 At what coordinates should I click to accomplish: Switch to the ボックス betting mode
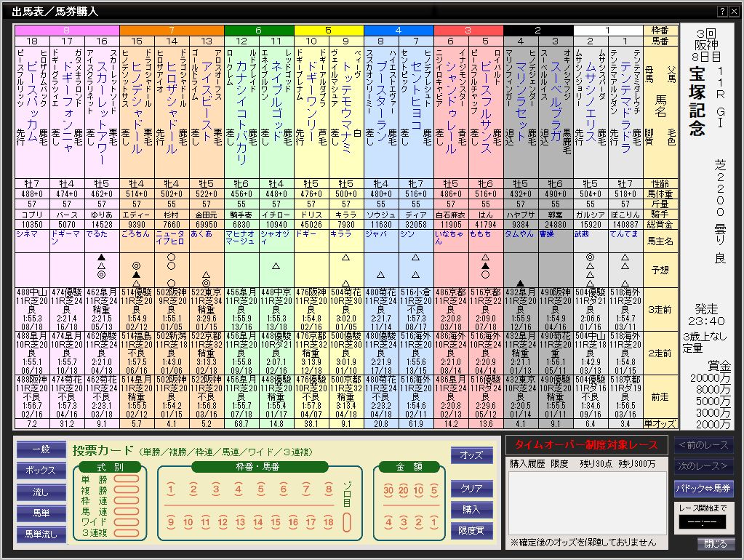[41, 471]
